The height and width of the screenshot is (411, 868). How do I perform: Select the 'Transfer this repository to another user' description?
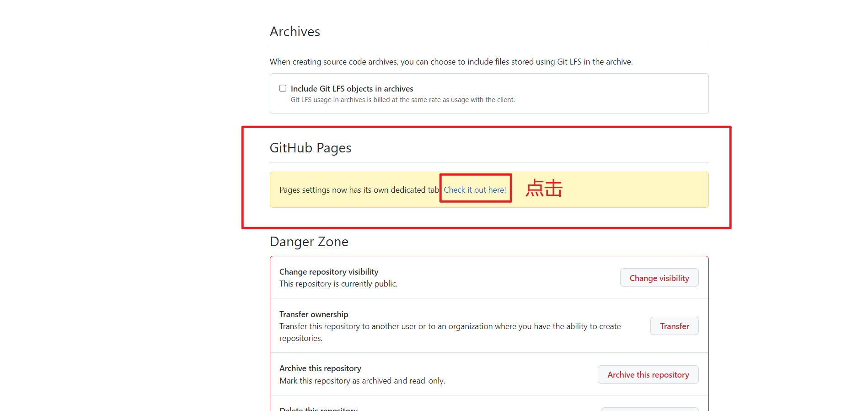point(450,332)
